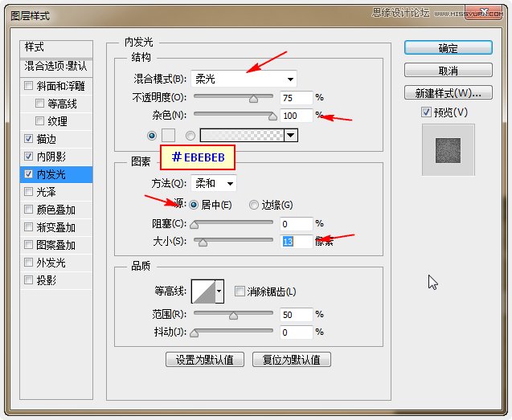
Task: Choose 边缘(G) as the glow source
Action: pos(254,205)
